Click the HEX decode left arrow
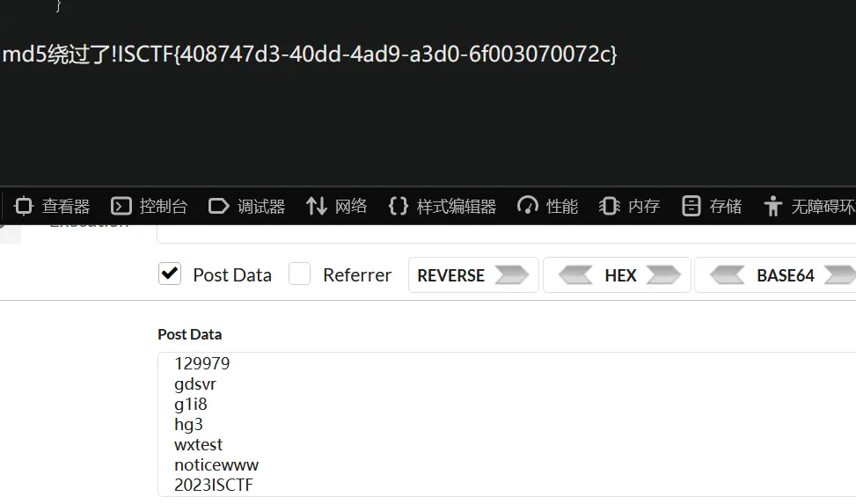This screenshot has height=504, width=856. pos(575,274)
